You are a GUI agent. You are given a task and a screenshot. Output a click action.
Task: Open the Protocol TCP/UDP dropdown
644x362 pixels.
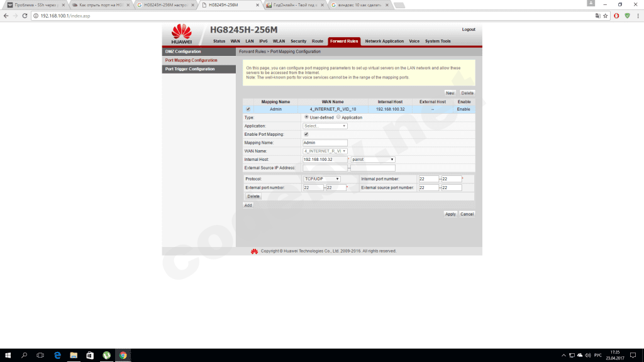pyautogui.click(x=321, y=179)
